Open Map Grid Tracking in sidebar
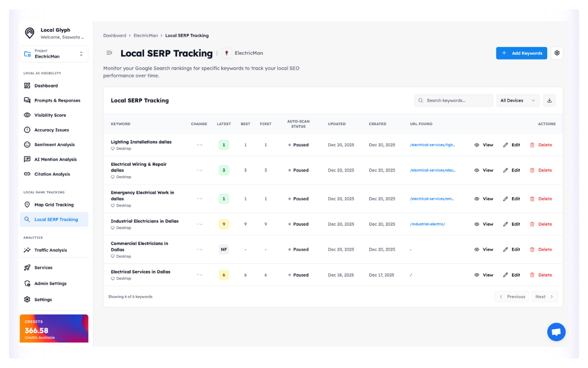Viewport: 588px width, 368px height. (x=53, y=205)
